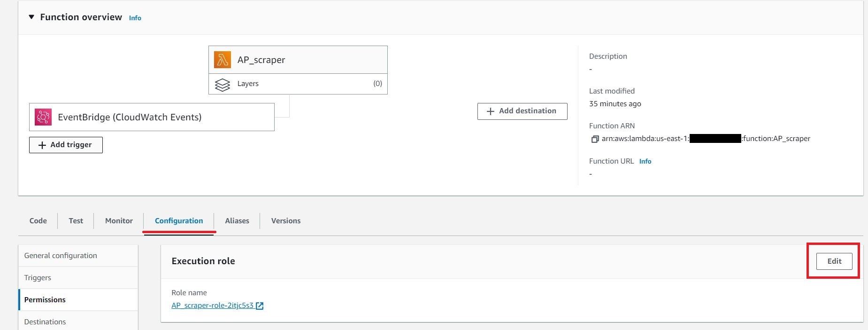This screenshot has height=330, width=868.
Task: Select the orange Lambda function icon
Action: click(x=223, y=60)
